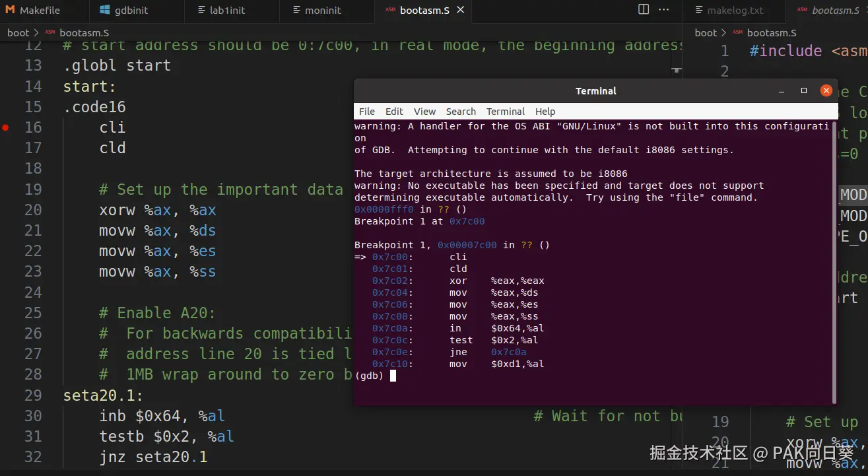The height and width of the screenshot is (476, 868).
Task: Click the Terminal window title bar
Action: [x=596, y=91]
